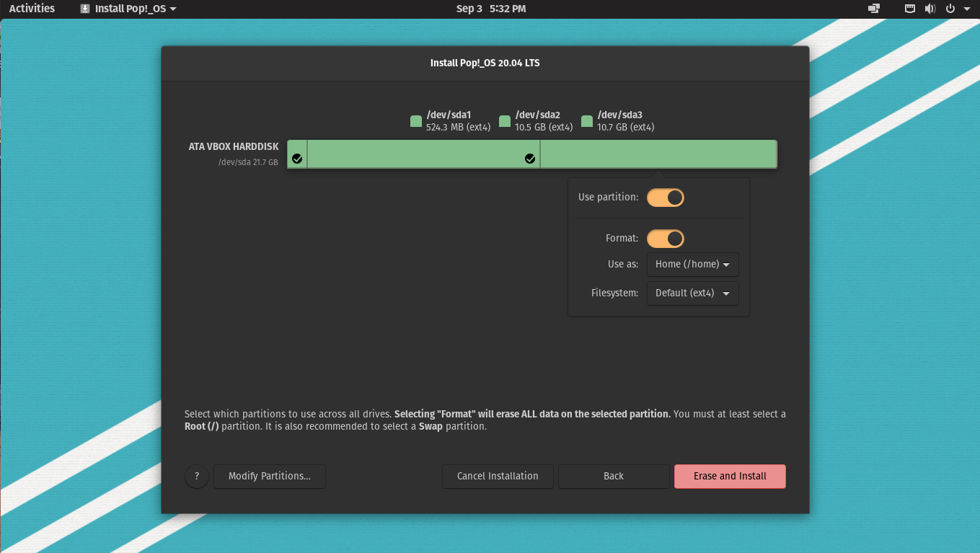Click the power icon in top bar
980x553 pixels.
coord(950,9)
